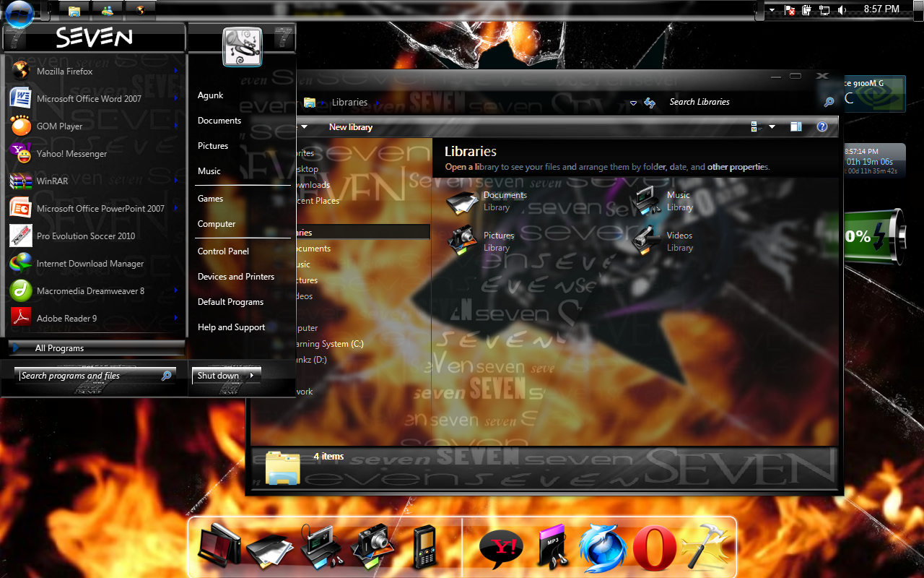Click Libraries breadcrumb in address bar

click(349, 103)
